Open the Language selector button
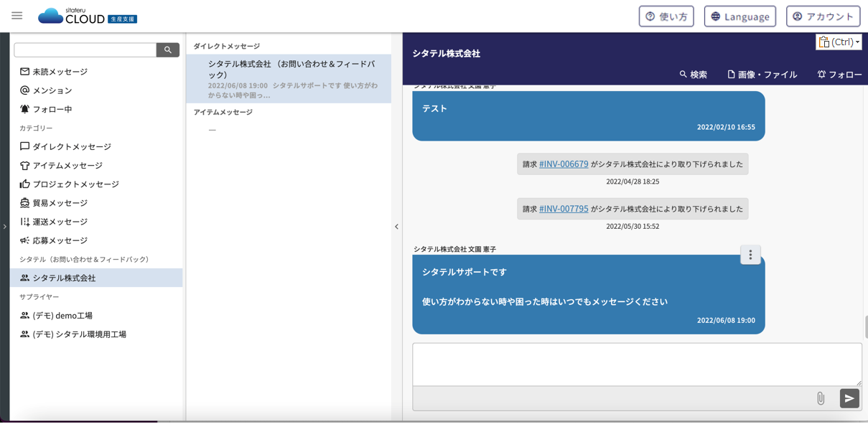Viewport: 868px width, 424px height. [x=740, y=16]
